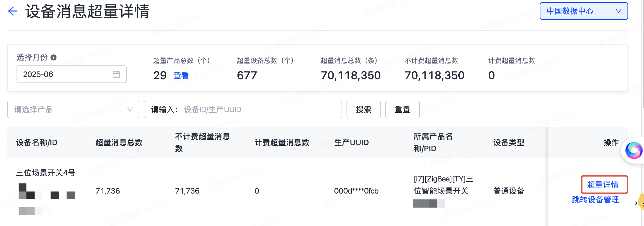The image size is (644, 226).
Task: Click the 超量消息总数 column header
Action: coord(119,142)
